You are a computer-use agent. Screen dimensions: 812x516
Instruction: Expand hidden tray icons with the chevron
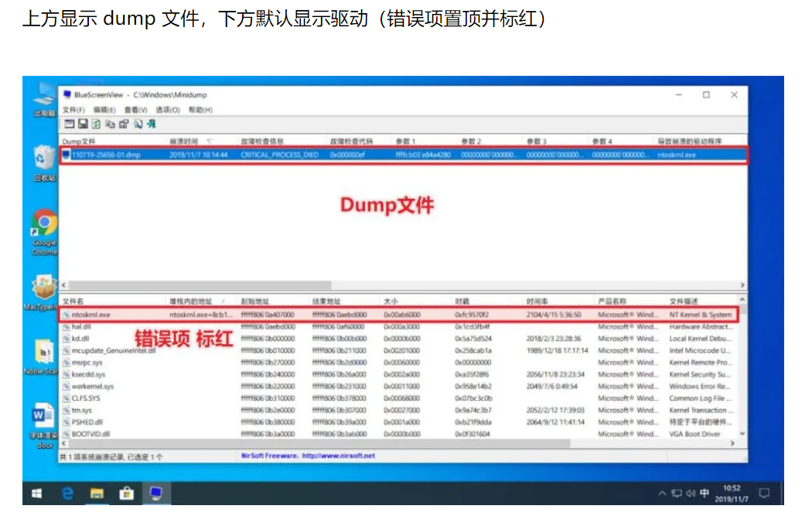pyautogui.click(x=662, y=494)
